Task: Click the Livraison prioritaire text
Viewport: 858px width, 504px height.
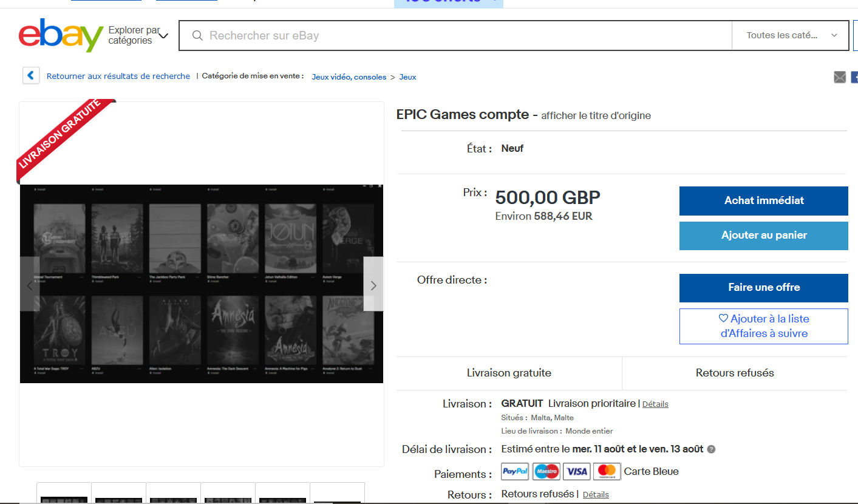Action: [592, 404]
